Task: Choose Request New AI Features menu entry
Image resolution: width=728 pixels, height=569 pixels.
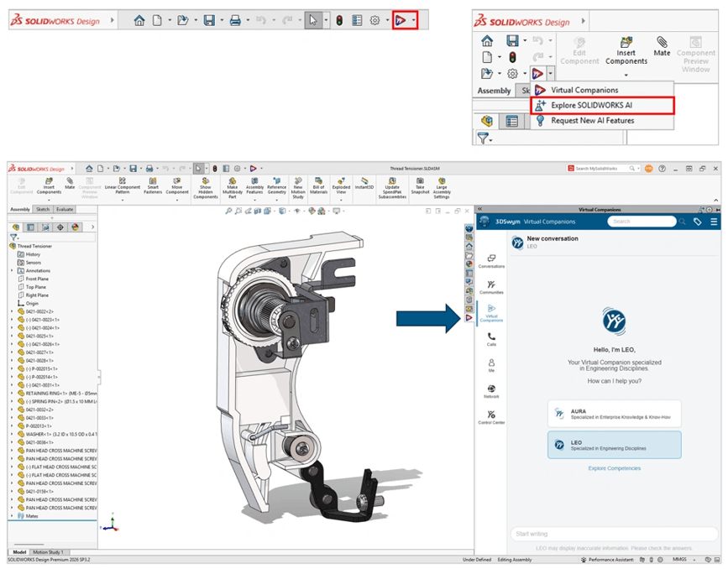Action: [602, 121]
